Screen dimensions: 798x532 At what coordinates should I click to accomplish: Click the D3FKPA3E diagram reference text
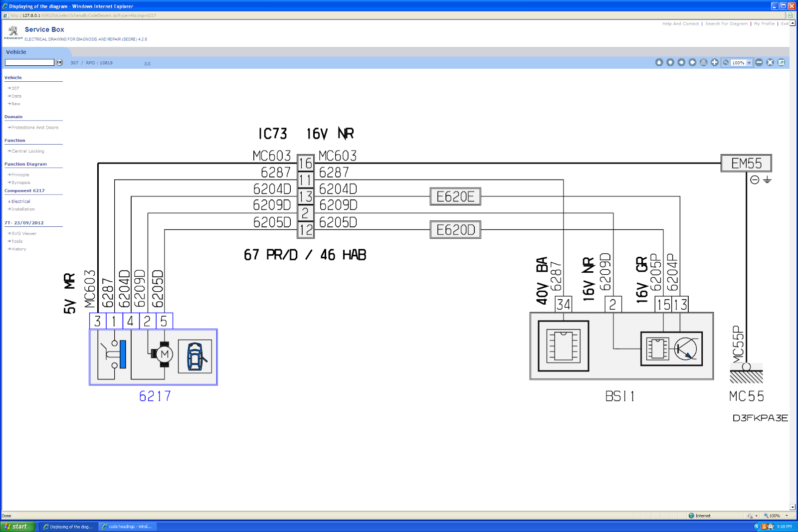pyautogui.click(x=760, y=418)
